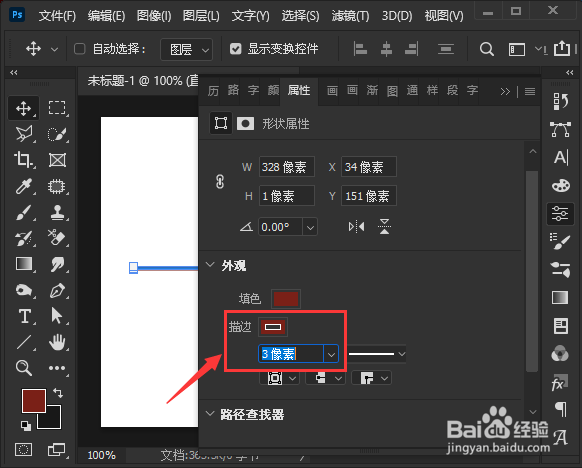Select the History Brush tool
The width and height of the screenshot is (582, 468).
pos(23,238)
